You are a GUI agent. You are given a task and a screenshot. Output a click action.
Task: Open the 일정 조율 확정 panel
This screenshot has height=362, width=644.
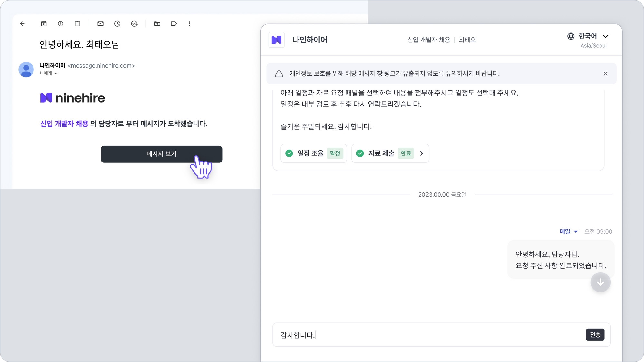click(314, 153)
